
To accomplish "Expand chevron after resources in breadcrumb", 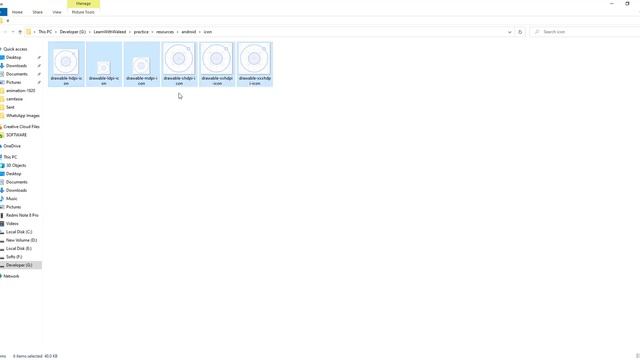I will (x=178, y=32).
